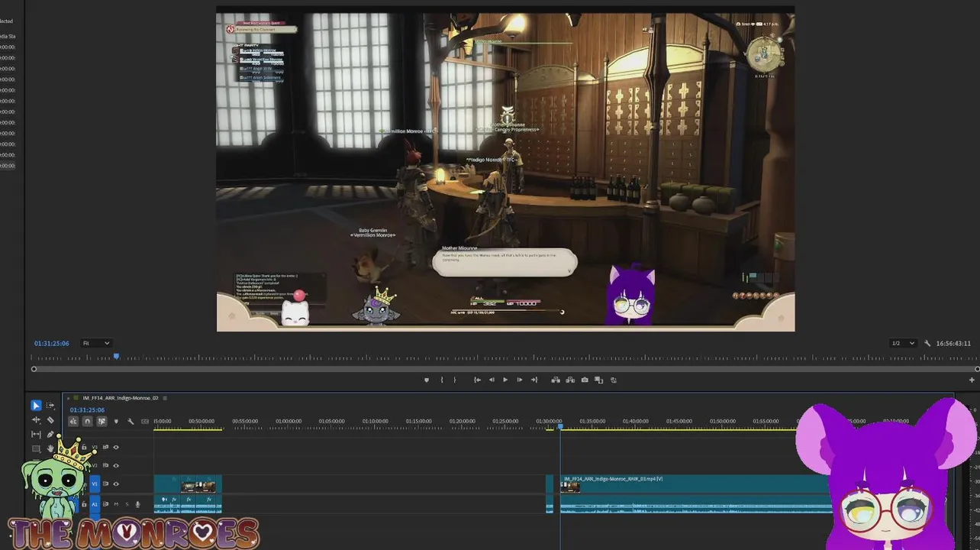Toggle lock on track A1
Viewport: 980px width, 550px height.
click(84, 504)
